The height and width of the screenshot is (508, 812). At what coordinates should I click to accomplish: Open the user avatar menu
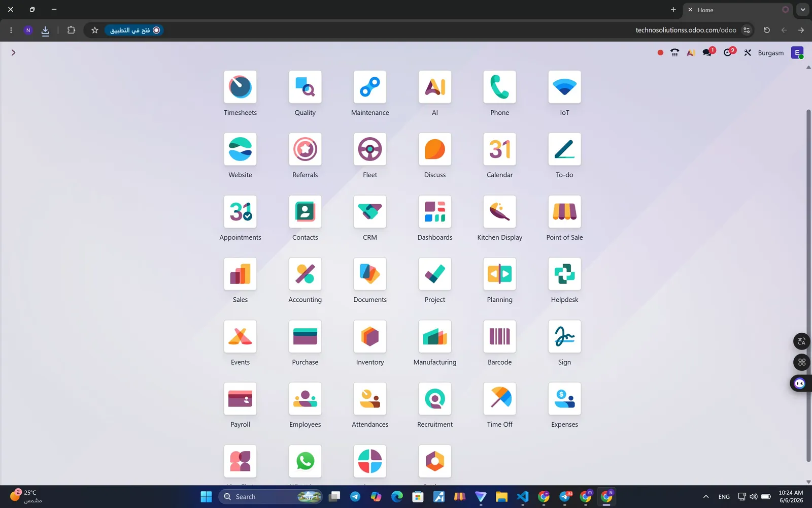tap(797, 53)
